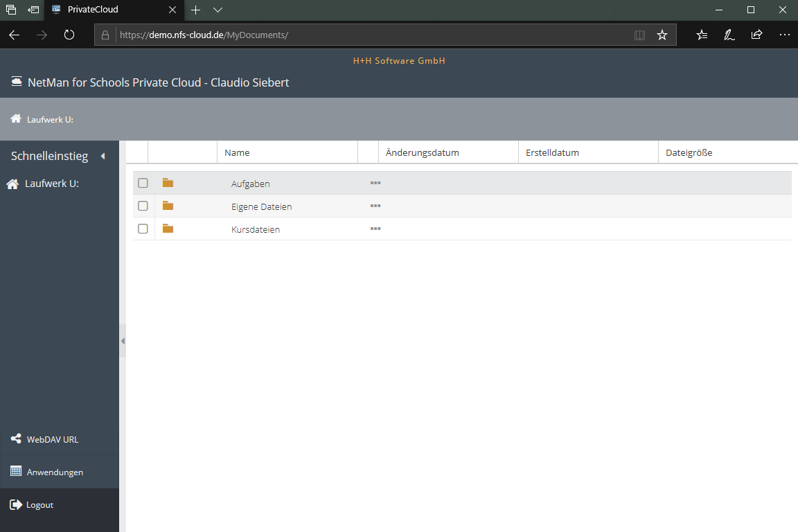Click the Anwendungen grid icon
The height and width of the screenshot is (532, 798).
(x=16, y=471)
